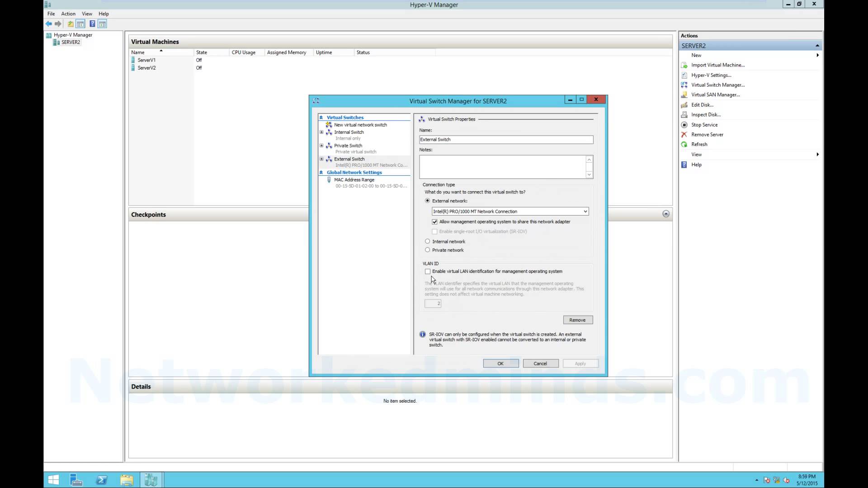Expand the View submenu arrow in Actions

(817, 155)
